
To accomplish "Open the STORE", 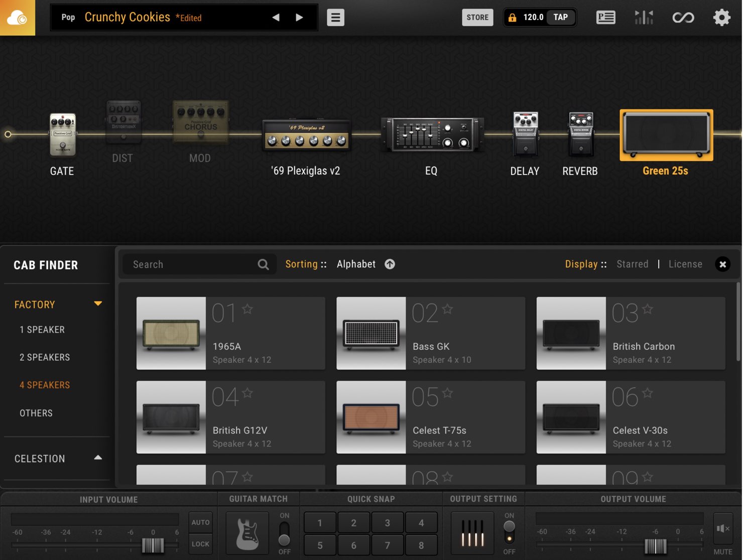I will click(477, 18).
